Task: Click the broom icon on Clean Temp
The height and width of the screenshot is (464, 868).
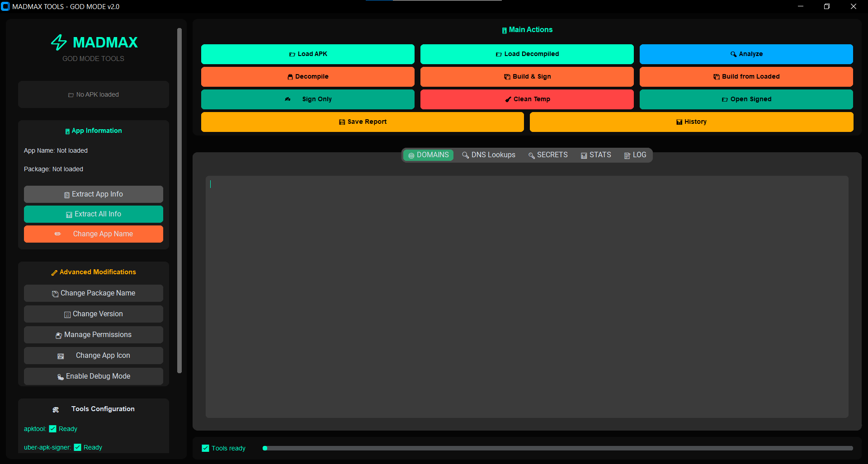Action: tap(508, 99)
